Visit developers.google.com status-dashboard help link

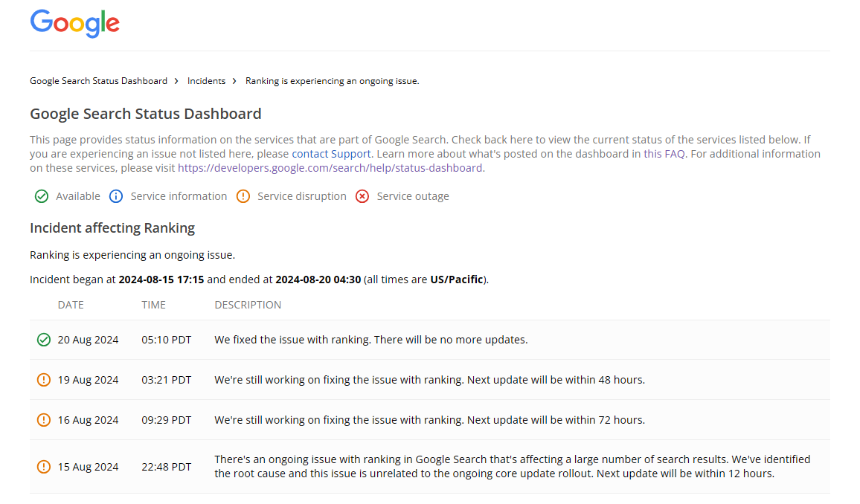click(330, 168)
